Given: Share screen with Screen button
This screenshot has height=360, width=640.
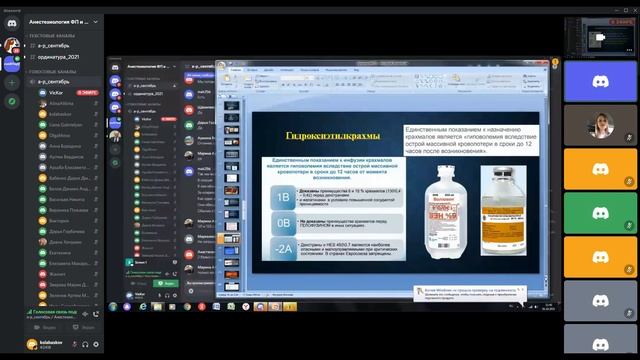Looking at the screenshot, I should 84,327.
